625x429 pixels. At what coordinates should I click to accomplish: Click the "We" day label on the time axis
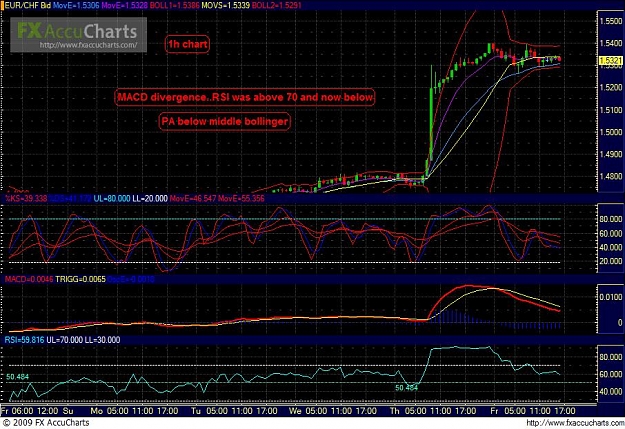(295, 411)
